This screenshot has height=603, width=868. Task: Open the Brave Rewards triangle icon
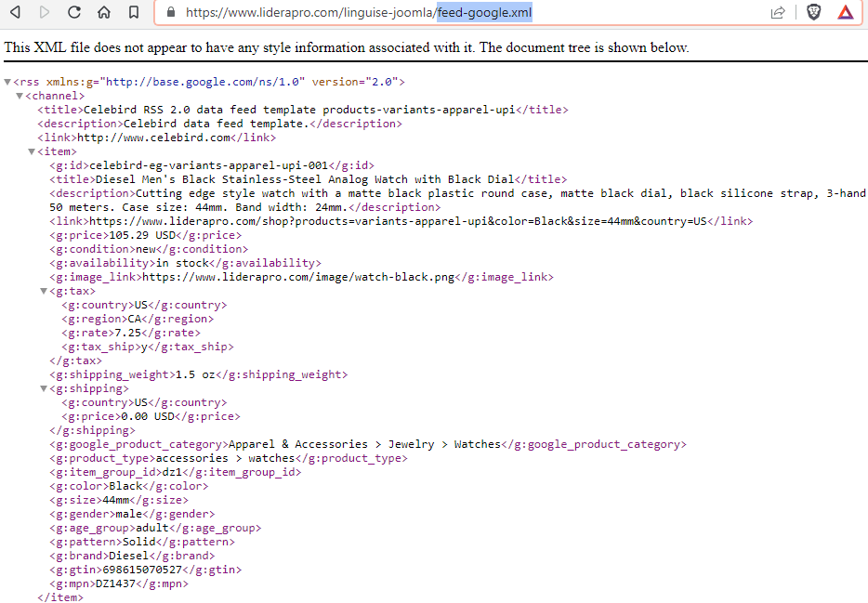tap(846, 12)
